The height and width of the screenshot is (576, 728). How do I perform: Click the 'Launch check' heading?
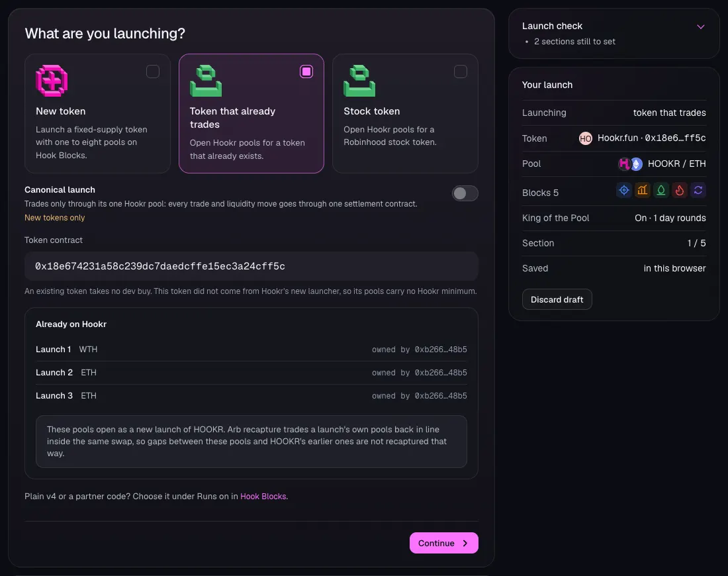552,26
